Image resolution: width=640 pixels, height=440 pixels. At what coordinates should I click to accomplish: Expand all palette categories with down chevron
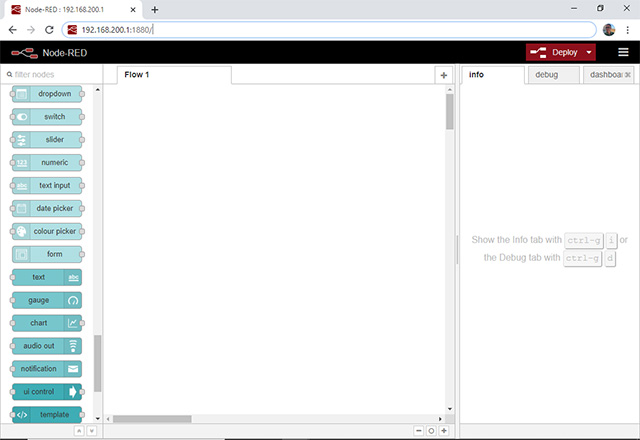(91, 431)
